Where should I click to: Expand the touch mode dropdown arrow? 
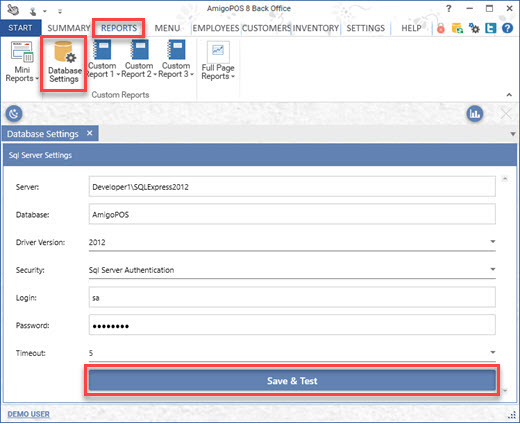pyautogui.click(x=44, y=11)
